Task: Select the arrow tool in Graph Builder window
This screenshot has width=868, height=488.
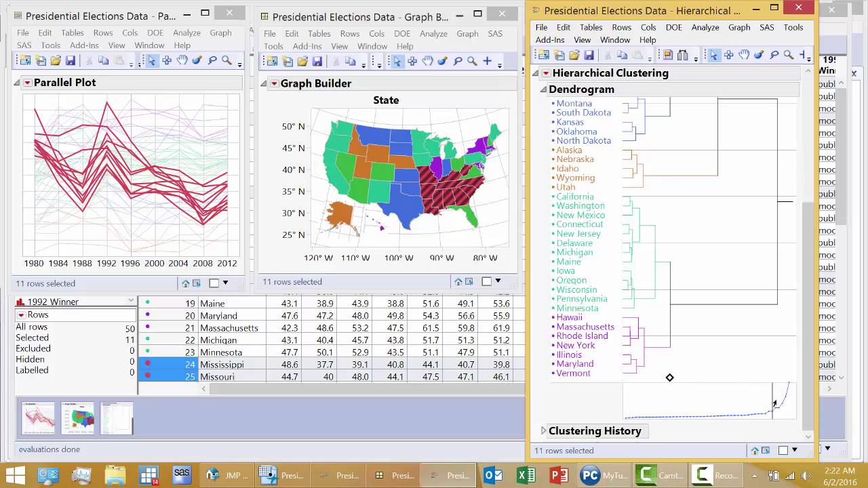Action: 397,61
